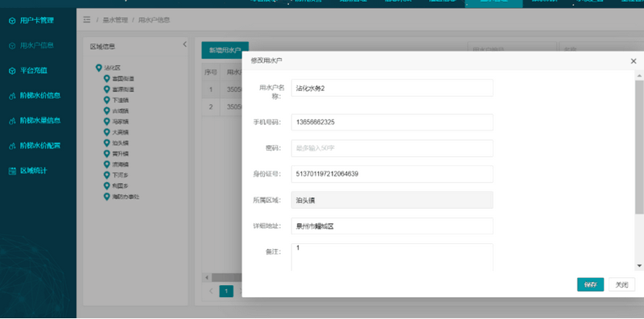Toggle the sidebar hamburger menu icon
The image size is (644, 319).
(x=87, y=19)
